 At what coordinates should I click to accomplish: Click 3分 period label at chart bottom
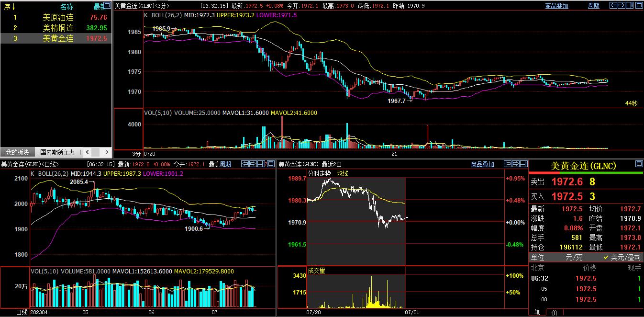coord(137,154)
